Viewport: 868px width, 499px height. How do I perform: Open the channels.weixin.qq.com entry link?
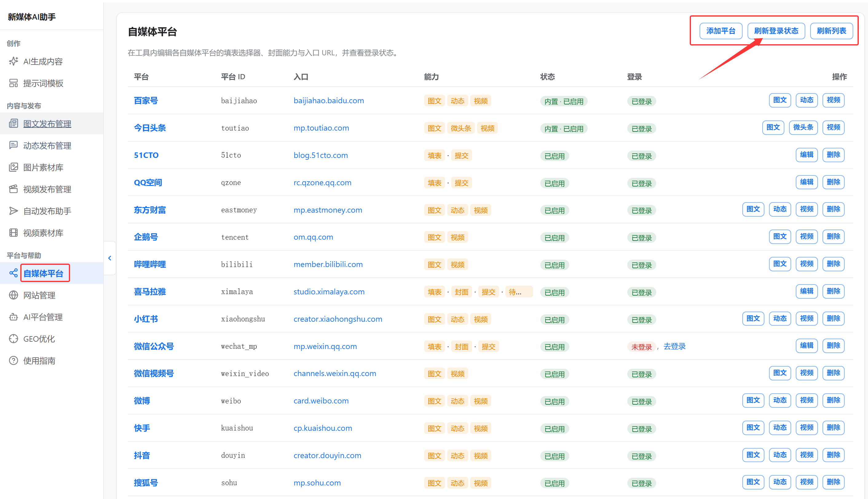pyautogui.click(x=335, y=373)
